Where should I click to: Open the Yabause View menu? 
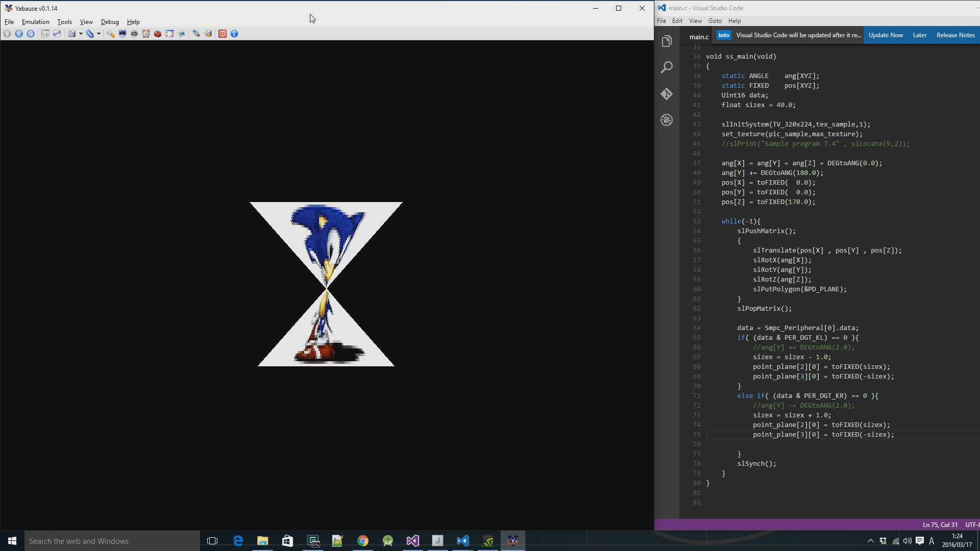[86, 22]
